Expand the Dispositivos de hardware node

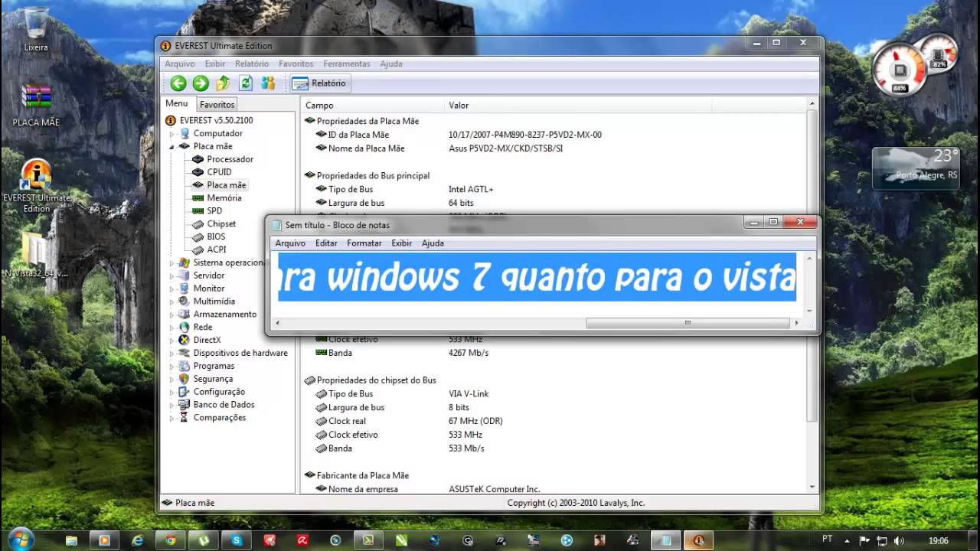(x=172, y=353)
